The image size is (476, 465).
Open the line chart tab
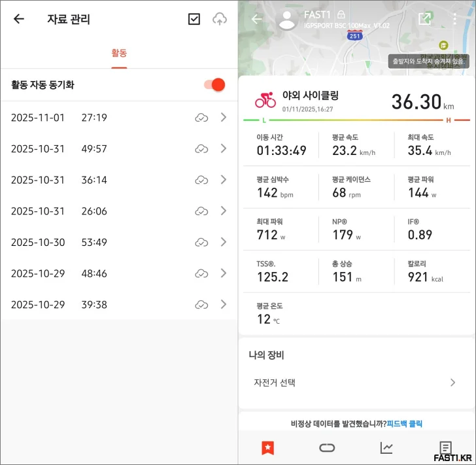click(x=386, y=448)
